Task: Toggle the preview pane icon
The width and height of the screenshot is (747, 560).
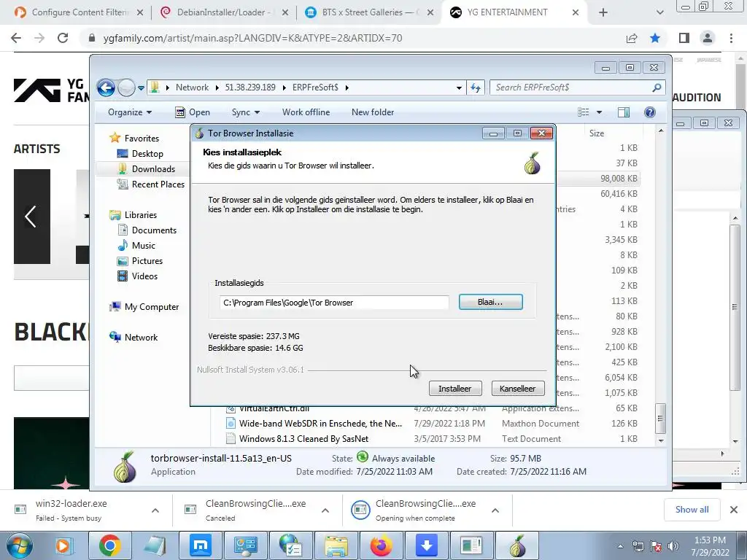Action: (623, 112)
